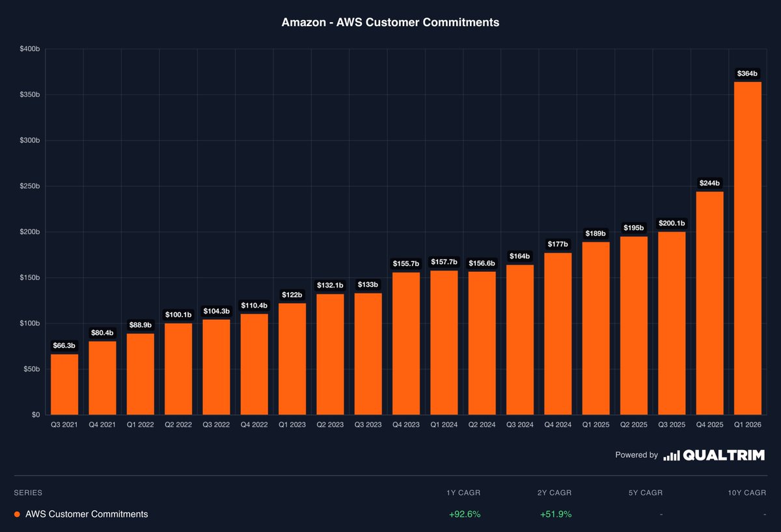Select the Q3 2021 bar labeled $66.3b
Screen dimensions: 781x532
[x=64, y=384]
